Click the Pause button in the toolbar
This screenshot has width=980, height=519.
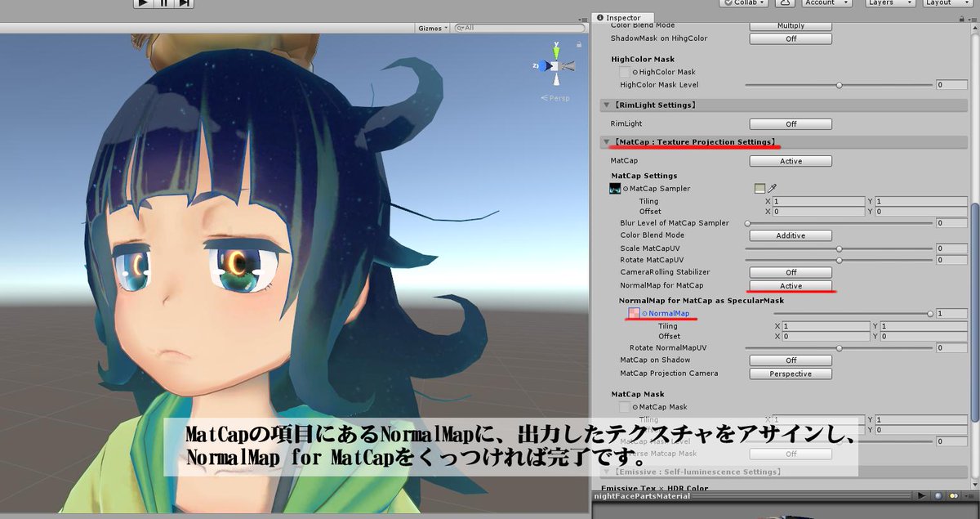point(164,3)
